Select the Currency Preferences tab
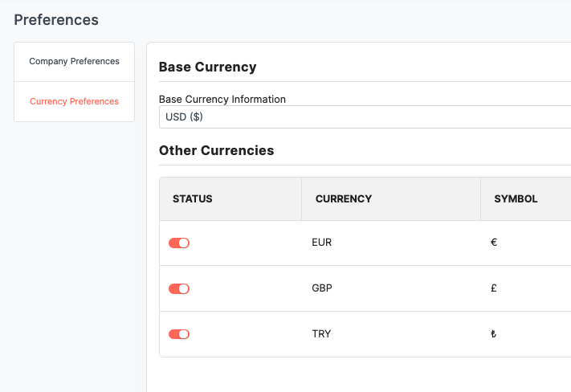Screen dimensions: 571x392 pyautogui.click(x=75, y=102)
